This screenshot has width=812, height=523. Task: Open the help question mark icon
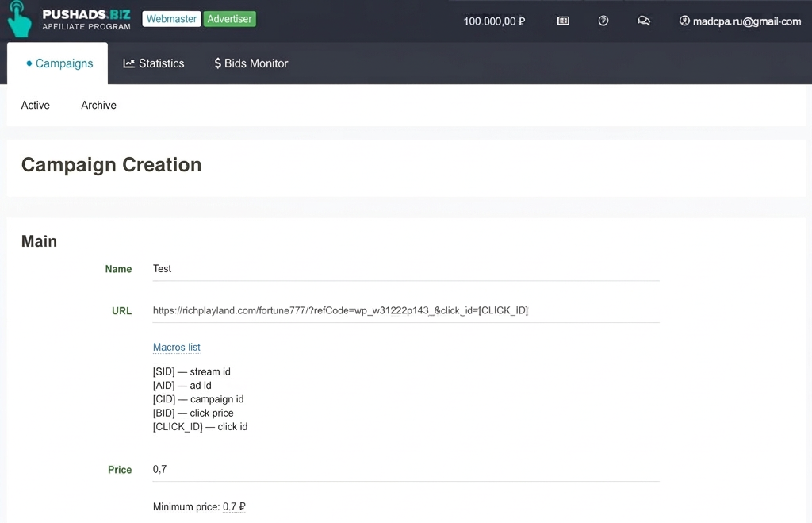click(x=603, y=21)
